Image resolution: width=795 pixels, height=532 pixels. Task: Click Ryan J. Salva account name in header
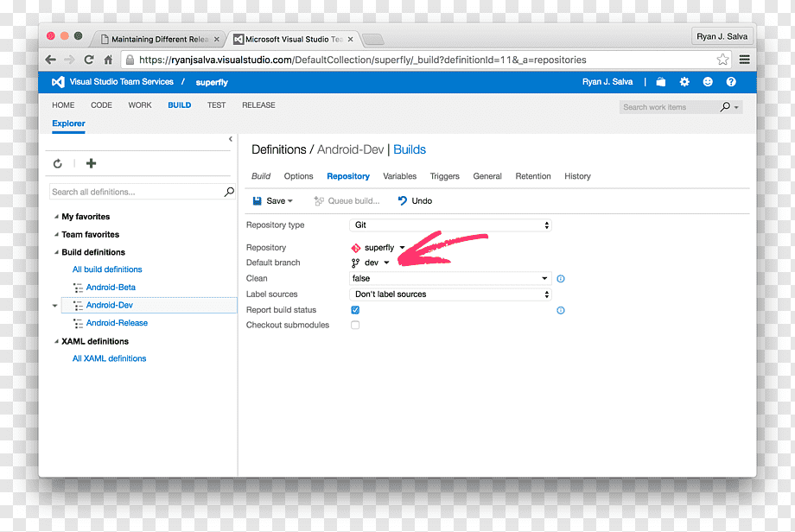(x=607, y=81)
